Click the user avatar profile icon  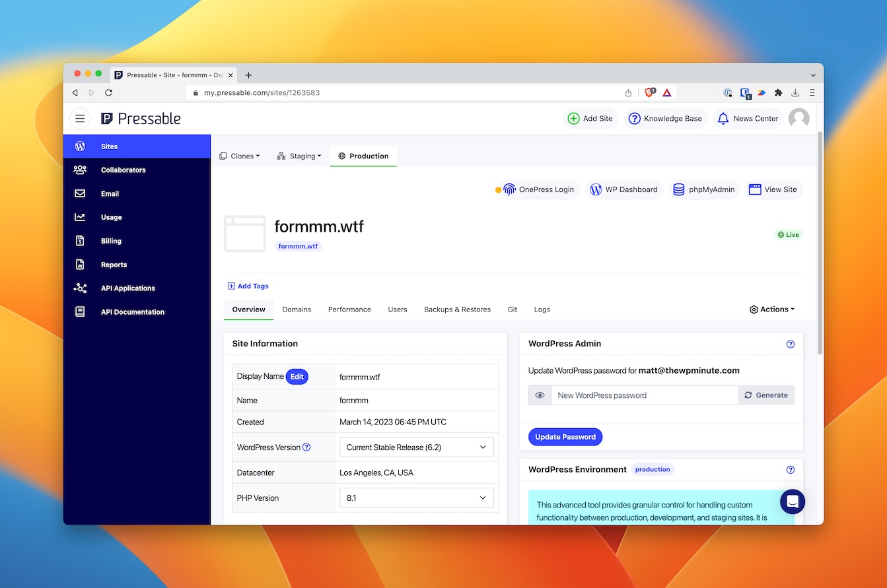pos(799,118)
